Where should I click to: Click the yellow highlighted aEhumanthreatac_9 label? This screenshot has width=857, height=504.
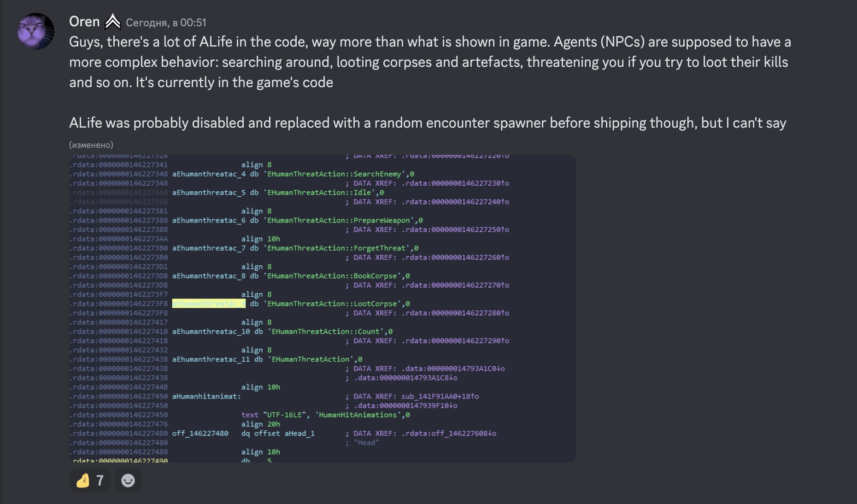[209, 304]
